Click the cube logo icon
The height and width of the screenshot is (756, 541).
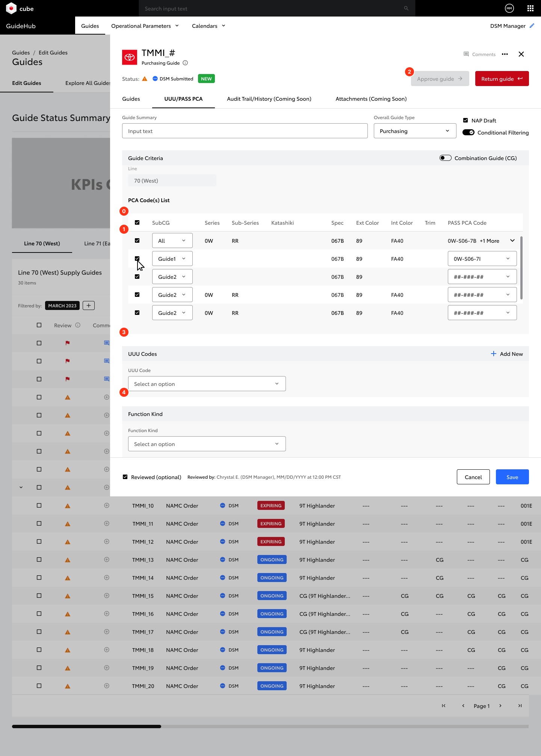(11, 8)
